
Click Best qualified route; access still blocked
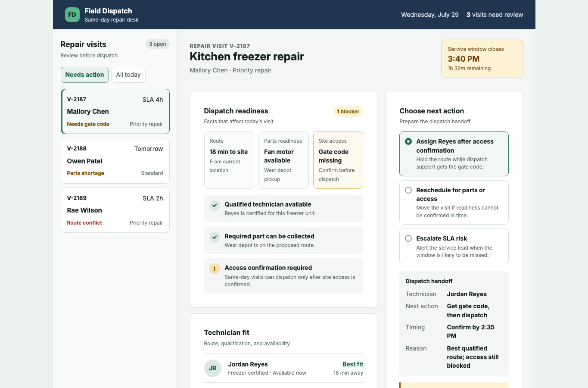point(473,357)
